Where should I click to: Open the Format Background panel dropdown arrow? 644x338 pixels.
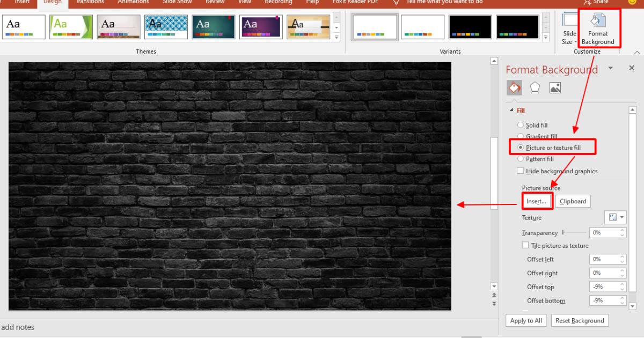pos(610,69)
